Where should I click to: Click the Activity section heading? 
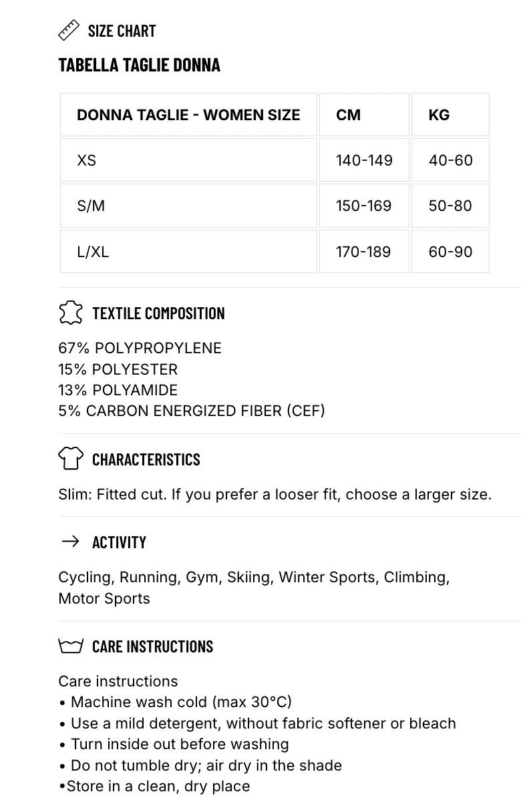[119, 542]
